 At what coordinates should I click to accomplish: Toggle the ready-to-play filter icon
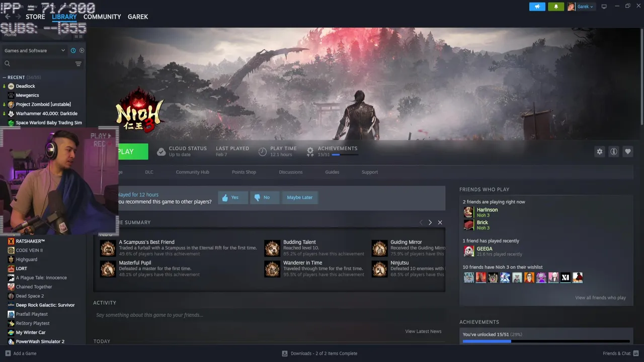pyautogui.click(x=82, y=50)
